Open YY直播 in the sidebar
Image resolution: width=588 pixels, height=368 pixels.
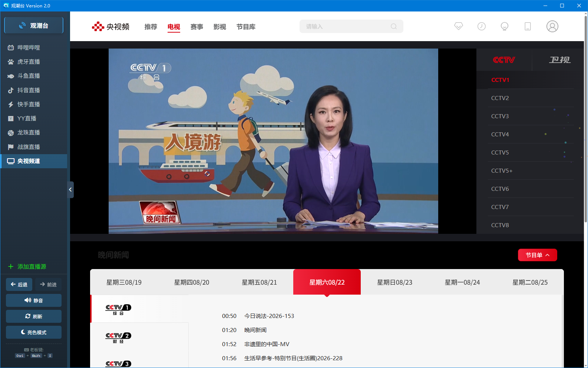[x=34, y=118]
